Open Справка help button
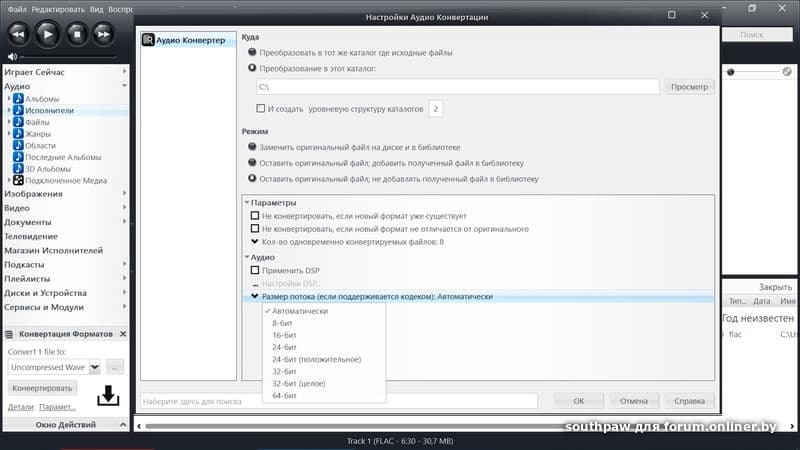The image size is (800, 450). point(689,401)
